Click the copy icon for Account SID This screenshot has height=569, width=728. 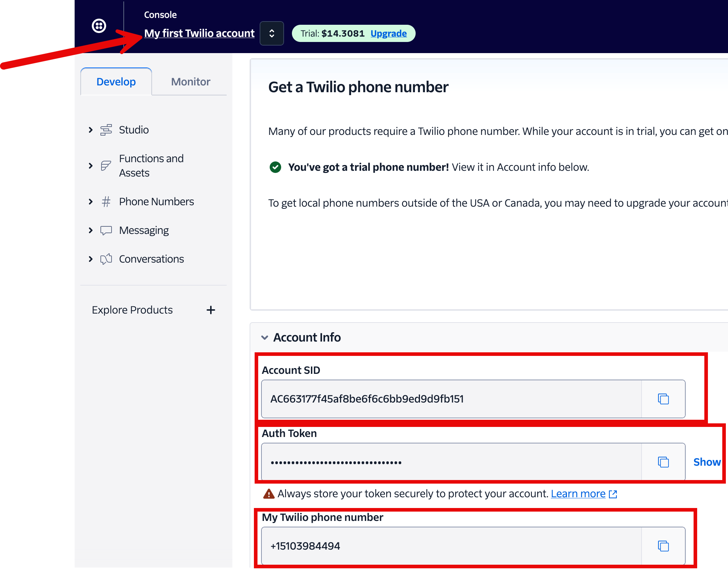tap(663, 398)
